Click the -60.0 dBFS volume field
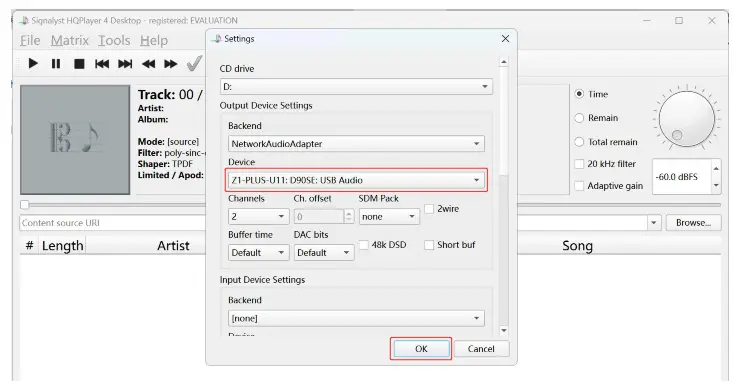Screen dimensions: 734x388 point(682,177)
